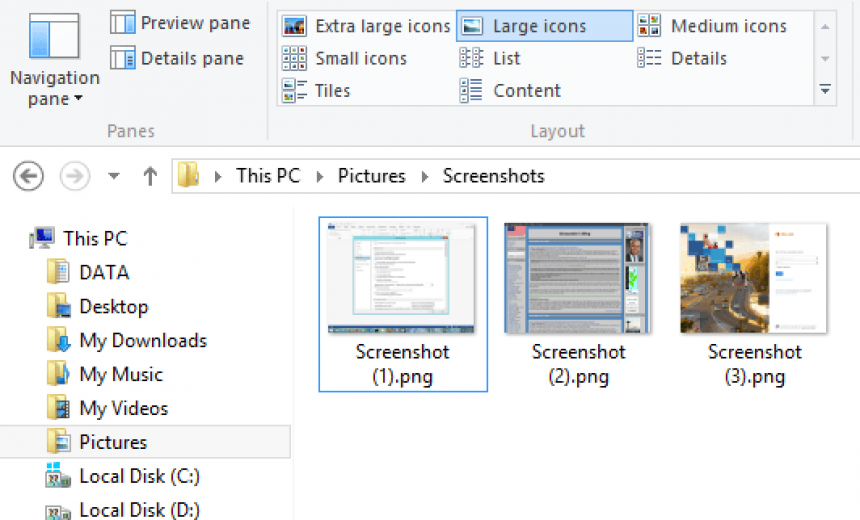
Task: Open My Music in navigation tree
Action: coord(121,375)
